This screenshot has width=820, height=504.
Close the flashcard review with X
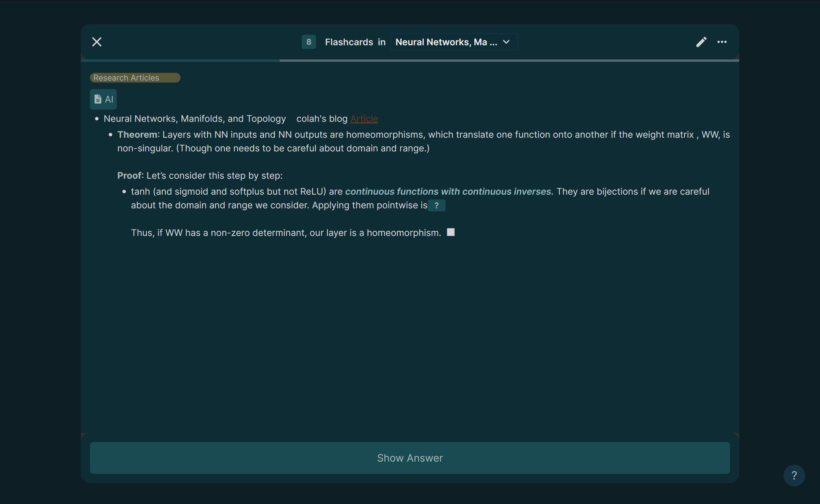[97, 42]
